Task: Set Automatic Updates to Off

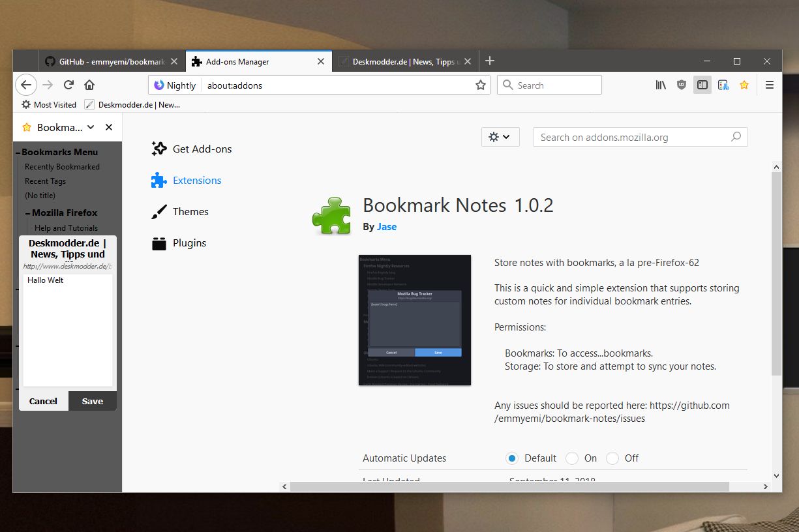Action: (612, 458)
